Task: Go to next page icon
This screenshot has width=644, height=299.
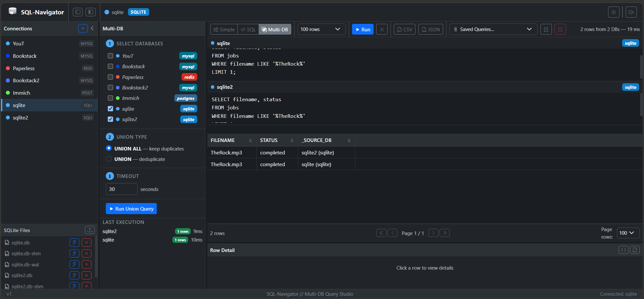Action: coord(433,233)
